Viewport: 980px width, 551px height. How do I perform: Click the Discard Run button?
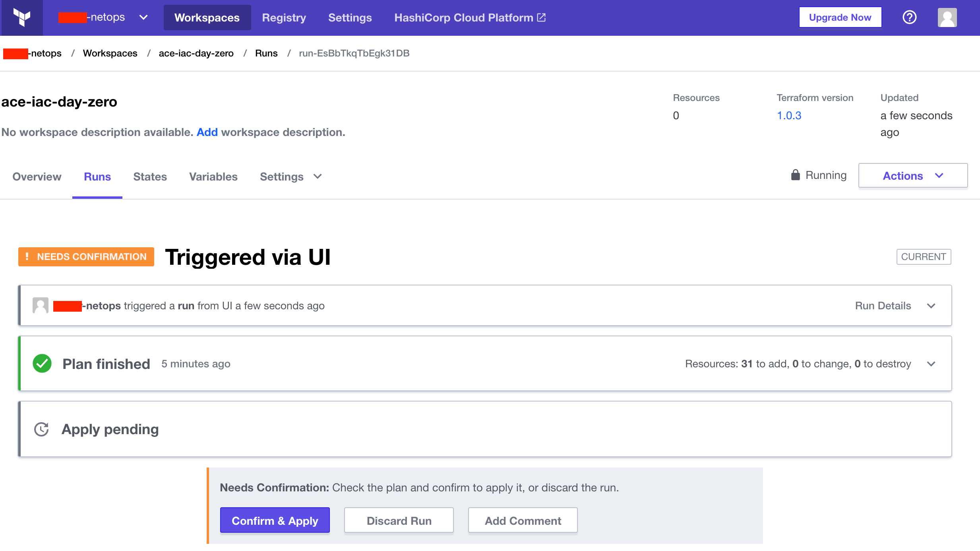click(399, 520)
